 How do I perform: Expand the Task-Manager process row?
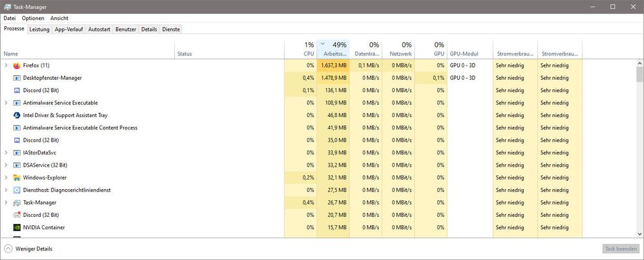(6, 203)
